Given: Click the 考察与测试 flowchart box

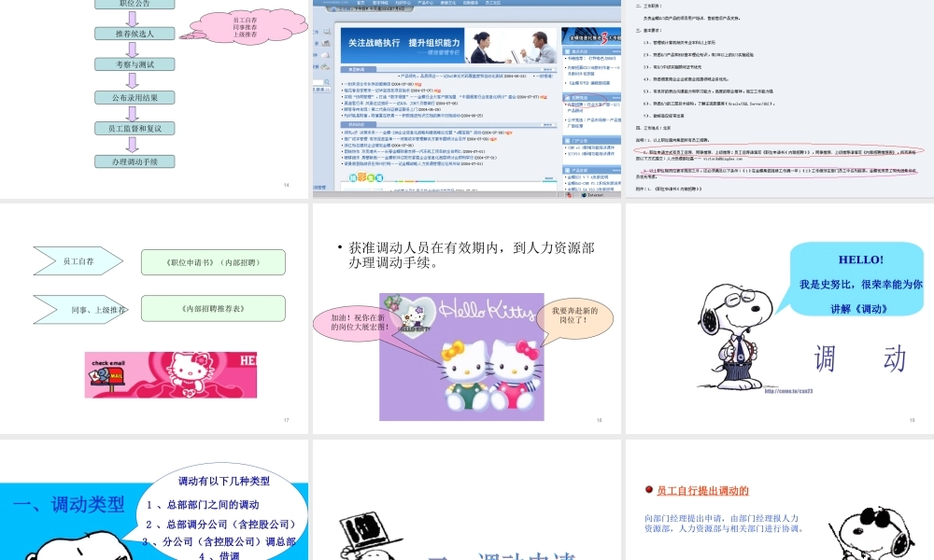Looking at the screenshot, I should 134,64.
